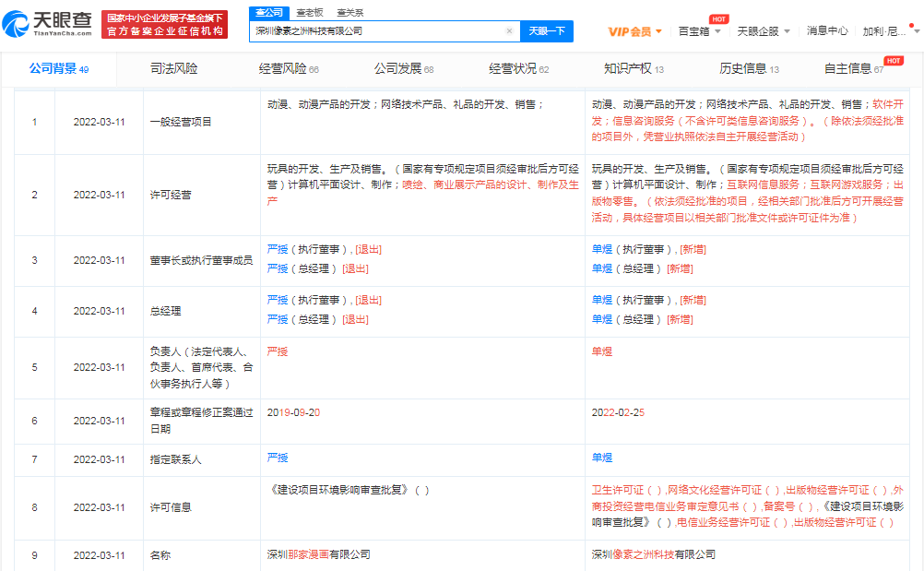Click the 一般经营项目 change item cell
This screenshot has height=571, width=924.
point(202,122)
